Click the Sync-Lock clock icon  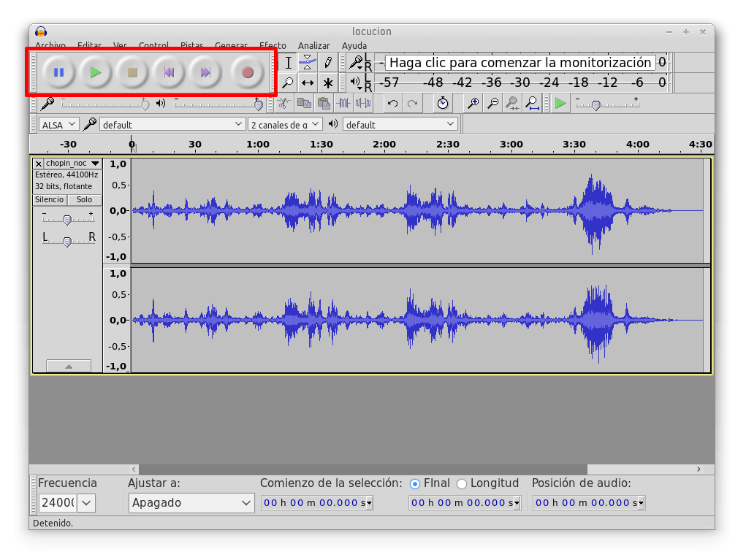pyautogui.click(x=443, y=103)
